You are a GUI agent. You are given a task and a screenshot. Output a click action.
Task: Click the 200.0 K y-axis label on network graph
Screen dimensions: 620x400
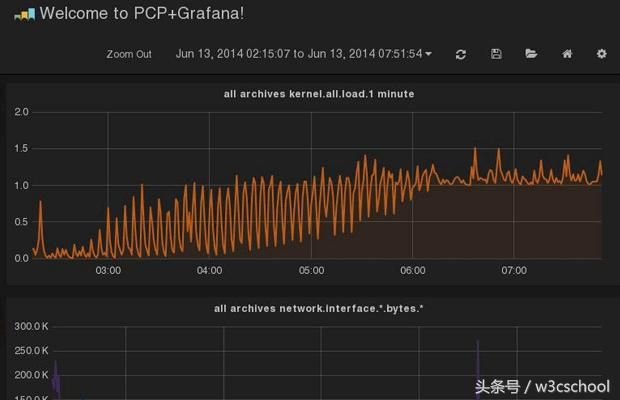pyautogui.click(x=31, y=375)
